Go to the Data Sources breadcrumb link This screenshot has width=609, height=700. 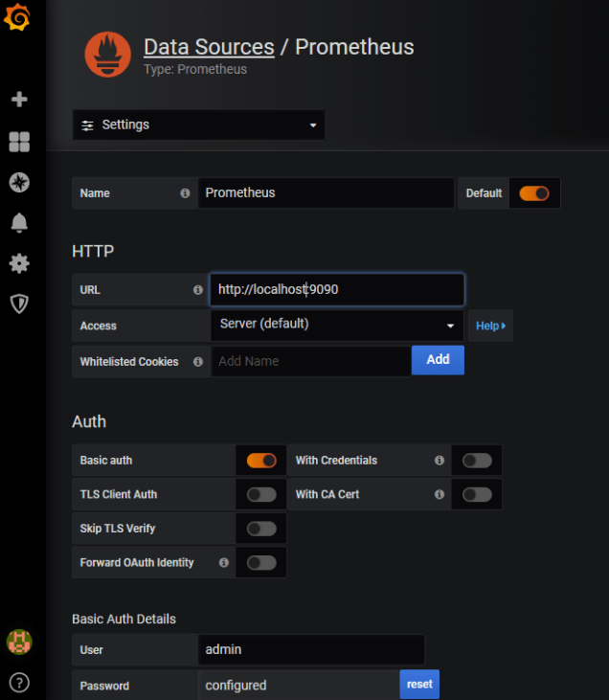coord(209,47)
